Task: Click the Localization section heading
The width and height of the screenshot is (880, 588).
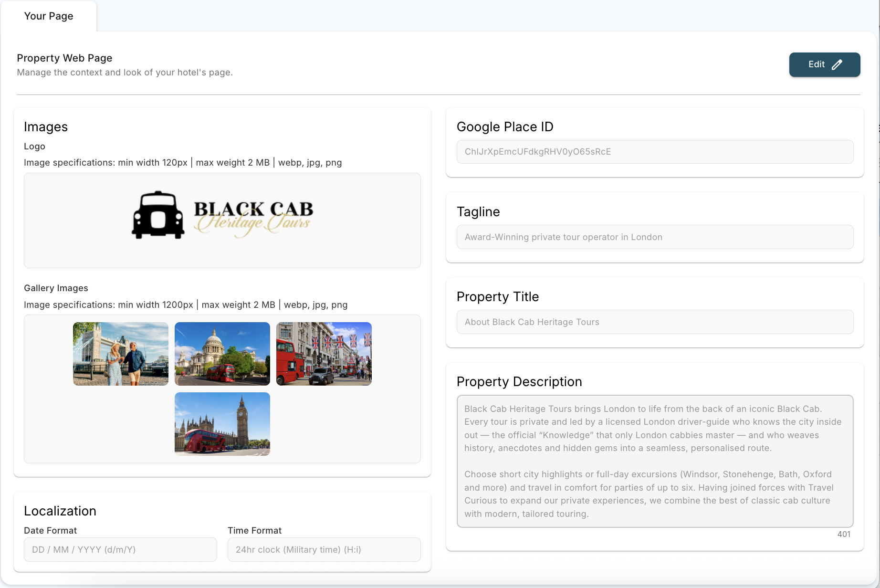Action: (60, 511)
